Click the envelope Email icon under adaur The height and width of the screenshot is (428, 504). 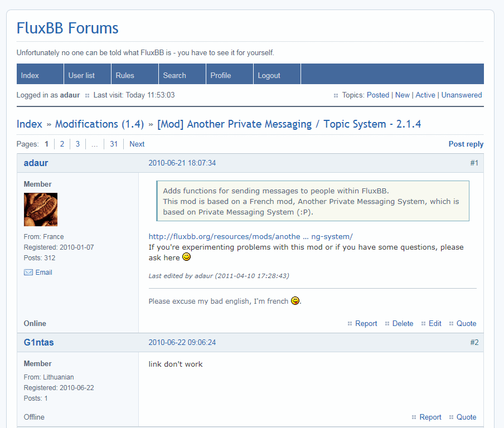(x=28, y=273)
